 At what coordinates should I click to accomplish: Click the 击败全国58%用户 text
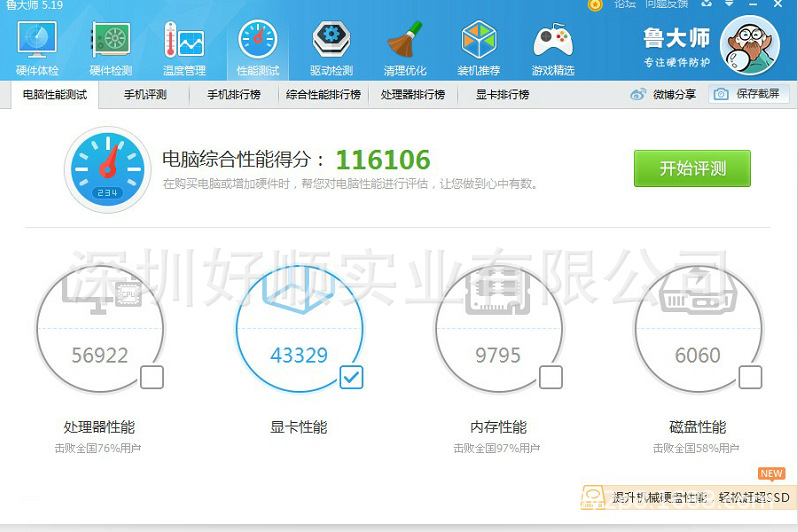coord(696,449)
